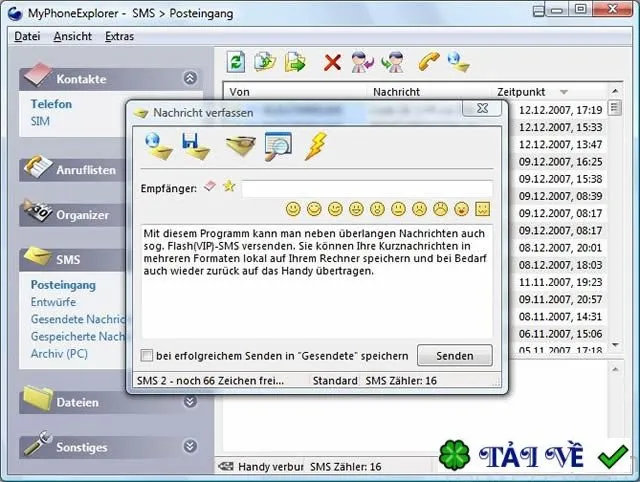
Task: Collapse the Kontakte sidebar section
Action: [x=190, y=78]
